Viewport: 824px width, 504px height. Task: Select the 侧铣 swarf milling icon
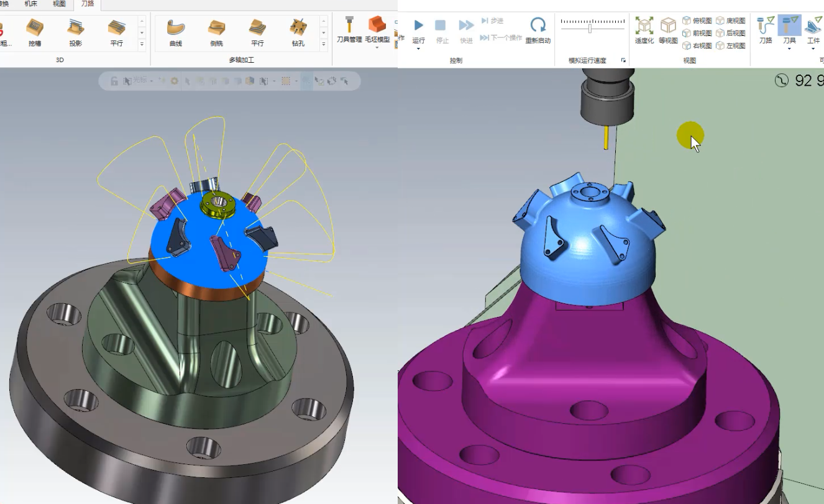tap(216, 32)
